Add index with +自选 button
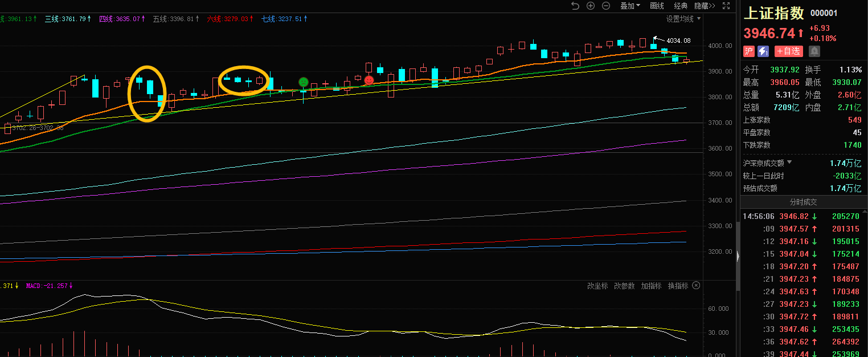The width and height of the screenshot is (868, 357). (x=788, y=51)
